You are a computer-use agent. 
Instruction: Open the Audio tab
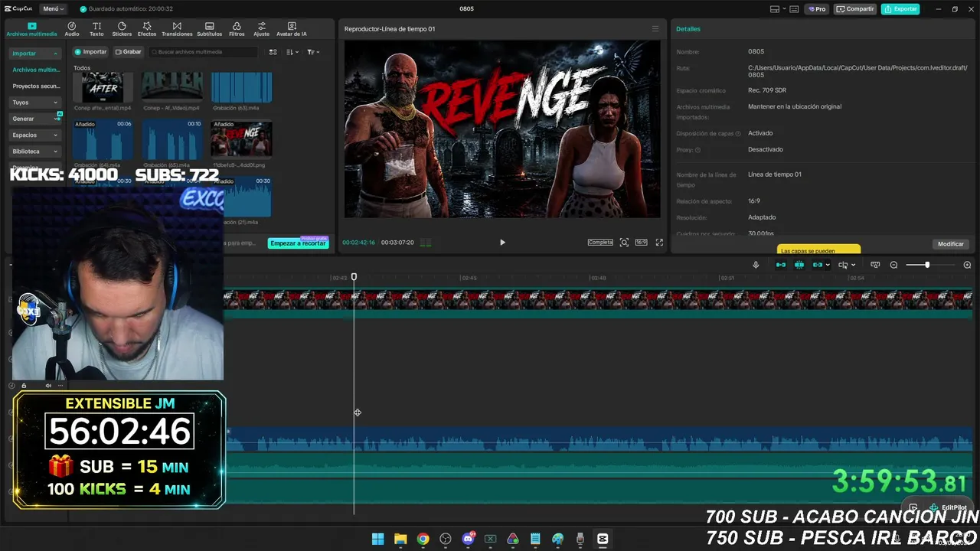pos(72,29)
